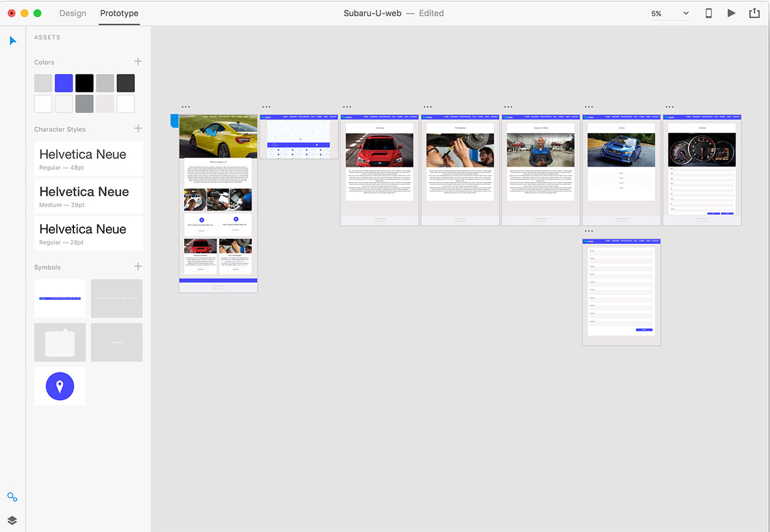Viewport: 770px width, 532px height.
Task: Select the black color swatch
Action: tap(84, 83)
